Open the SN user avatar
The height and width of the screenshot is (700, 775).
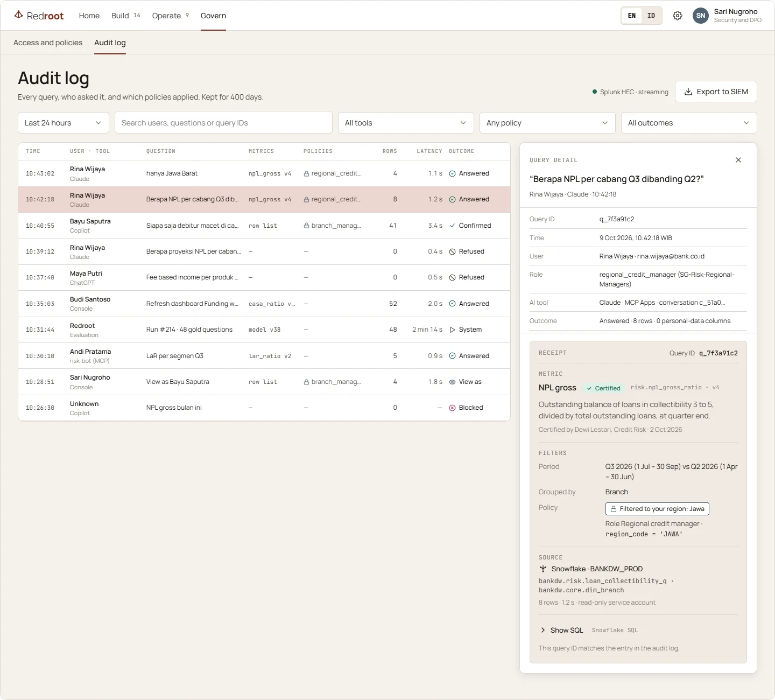coord(700,16)
